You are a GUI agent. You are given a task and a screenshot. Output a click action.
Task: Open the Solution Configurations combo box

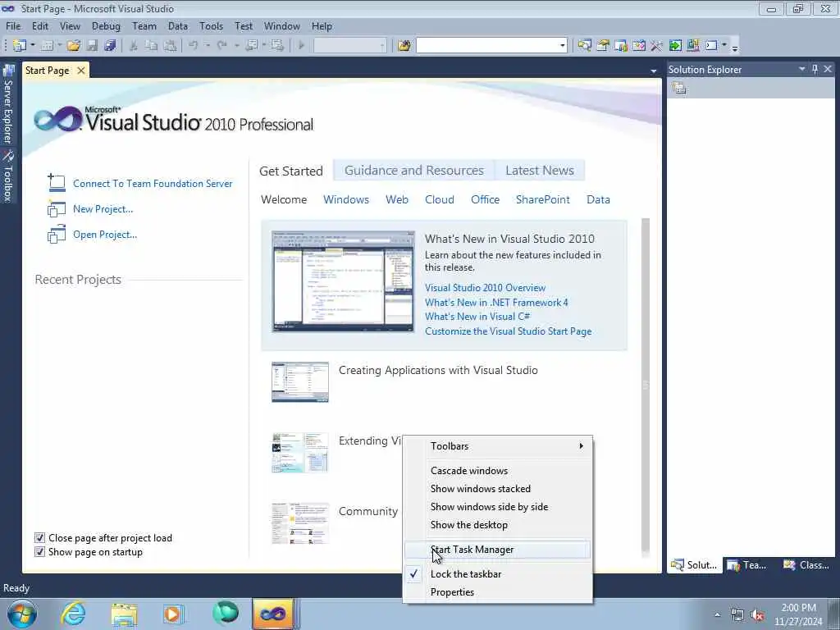click(x=349, y=46)
